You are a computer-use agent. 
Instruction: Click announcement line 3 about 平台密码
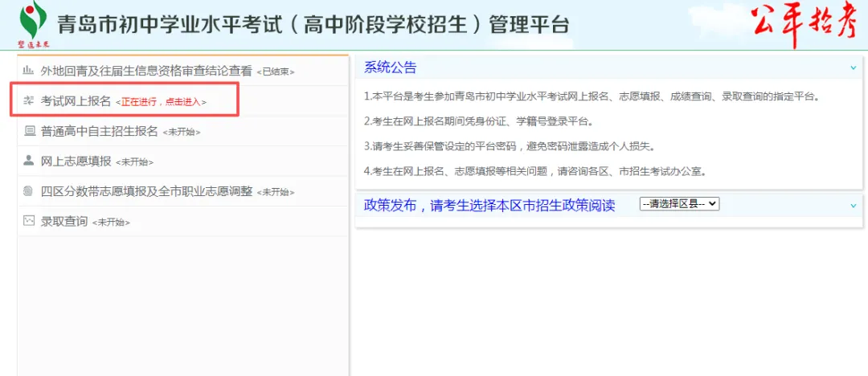coord(510,146)
